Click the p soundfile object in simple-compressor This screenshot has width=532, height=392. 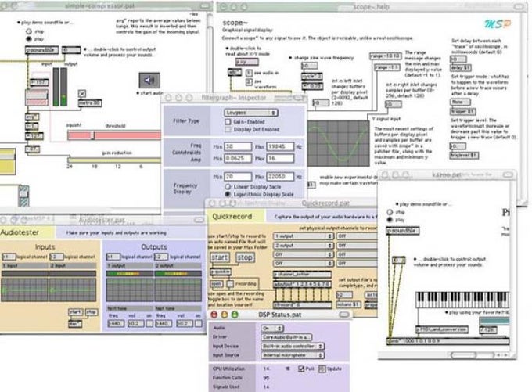point(41,50)
